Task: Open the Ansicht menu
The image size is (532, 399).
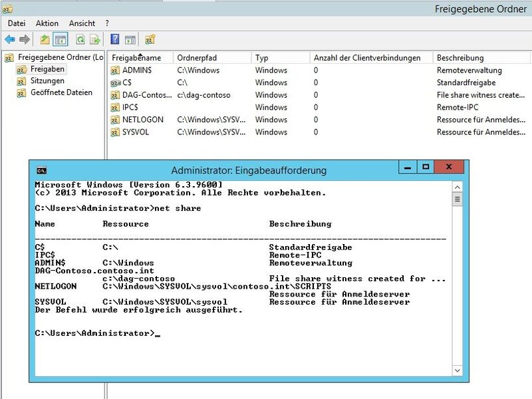Action: tap(82, 23)
